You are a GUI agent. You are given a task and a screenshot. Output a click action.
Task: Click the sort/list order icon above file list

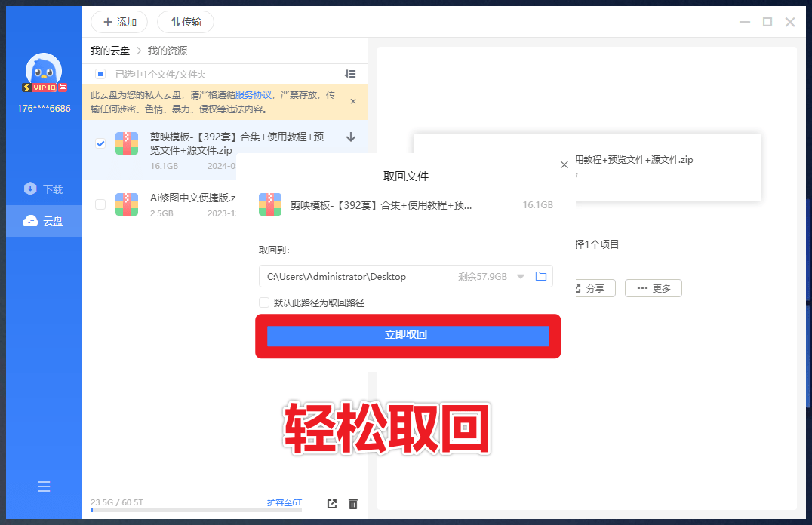(x=349, y=74)
